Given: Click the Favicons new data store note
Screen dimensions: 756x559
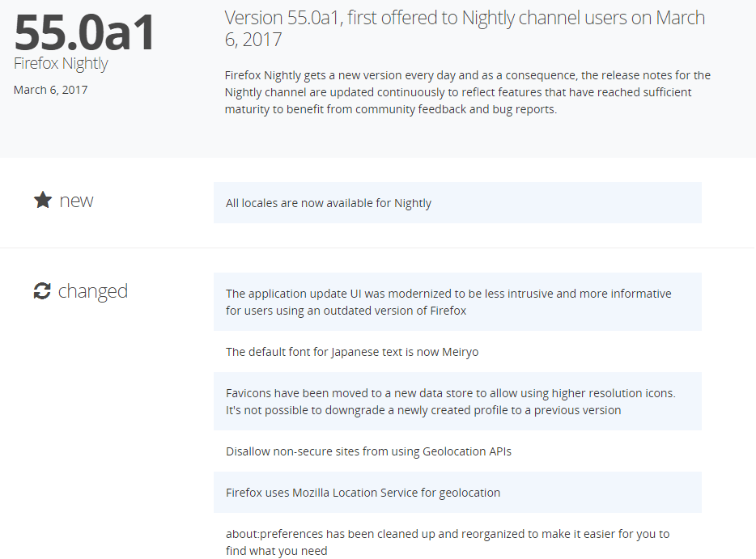Looking at the screenshot, I should click(450, 393).
